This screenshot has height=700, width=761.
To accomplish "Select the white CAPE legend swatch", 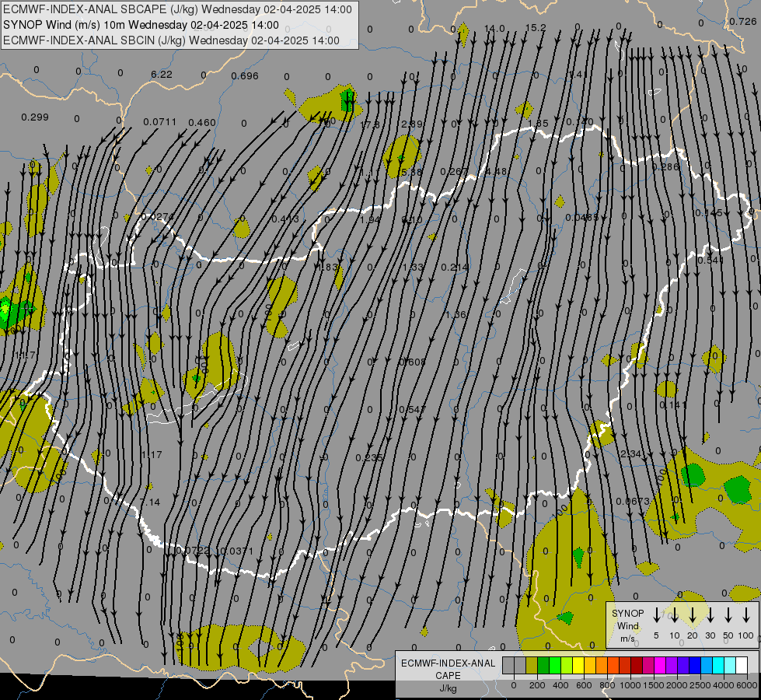I will pos(741,665).
